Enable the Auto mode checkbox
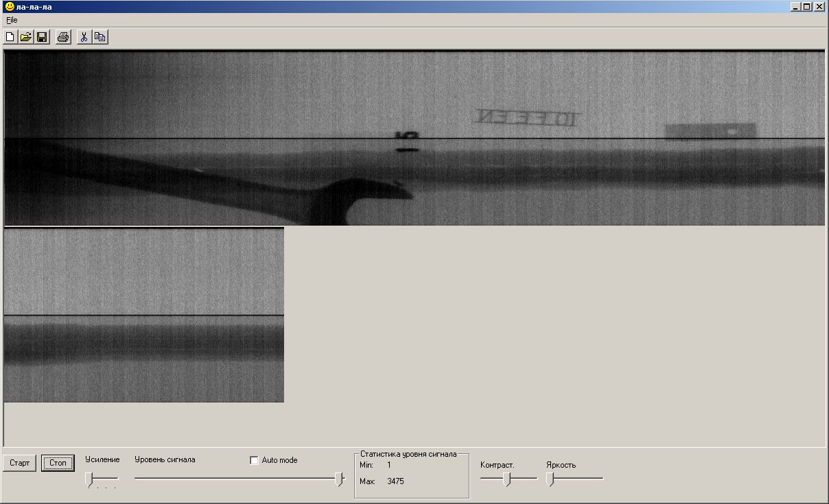 tap(254, 460)
